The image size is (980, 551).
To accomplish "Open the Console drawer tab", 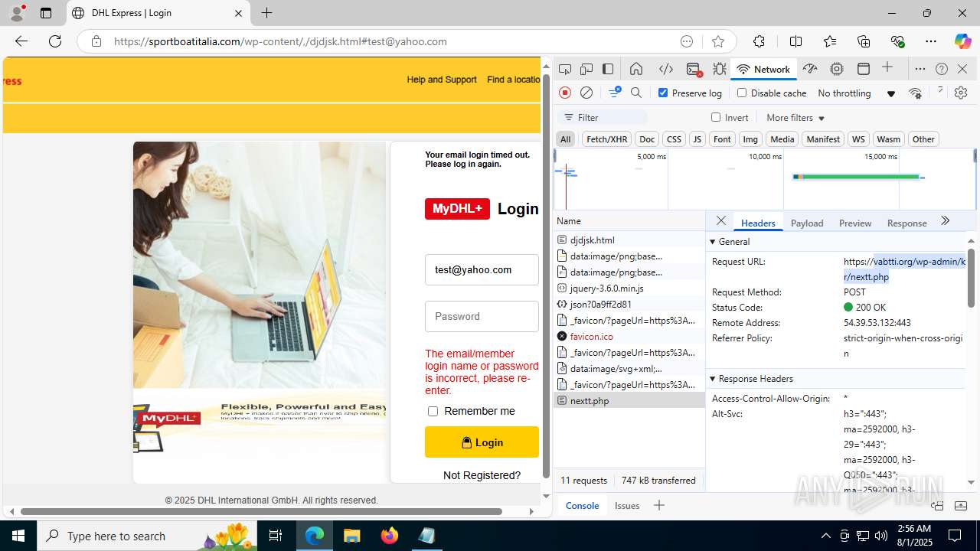I will [x=582, y=505].
